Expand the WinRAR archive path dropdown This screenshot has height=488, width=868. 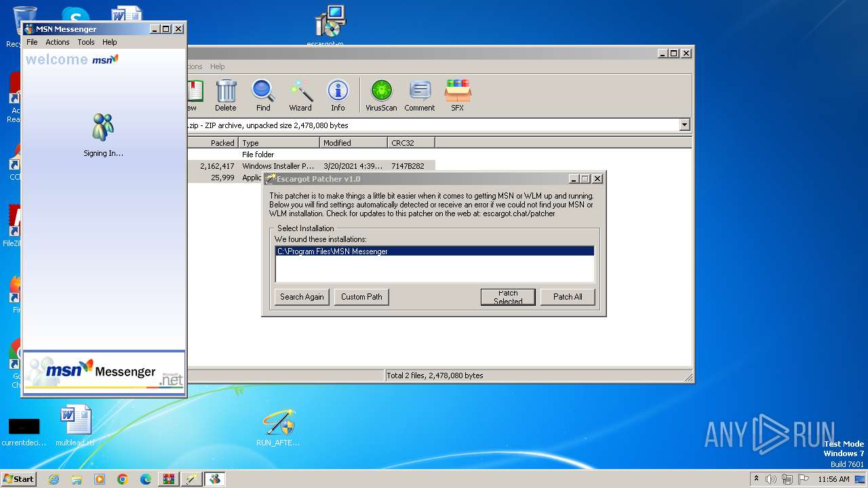click(684, 125)
